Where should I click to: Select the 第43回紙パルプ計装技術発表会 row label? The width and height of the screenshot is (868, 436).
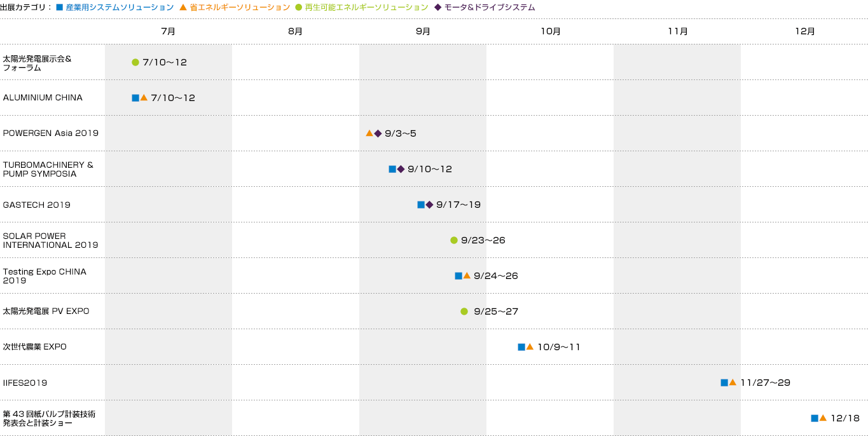[49, 418]
